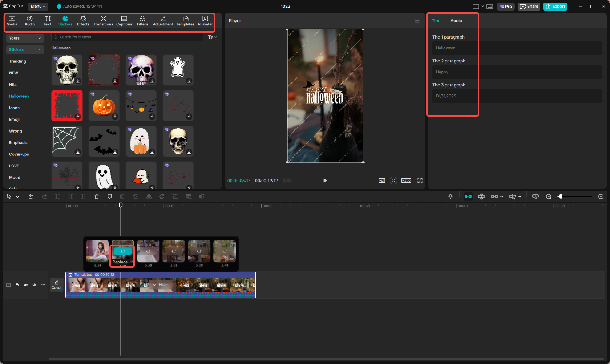Select the Mood sticker category
The width and height of the screenshot is (610, 364).
pos(15,178)
